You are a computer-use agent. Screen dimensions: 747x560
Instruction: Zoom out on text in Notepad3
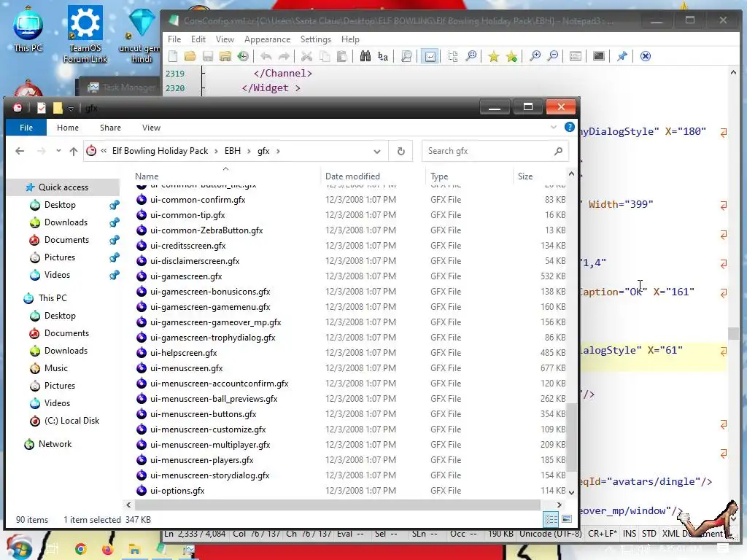click(553, 56)
